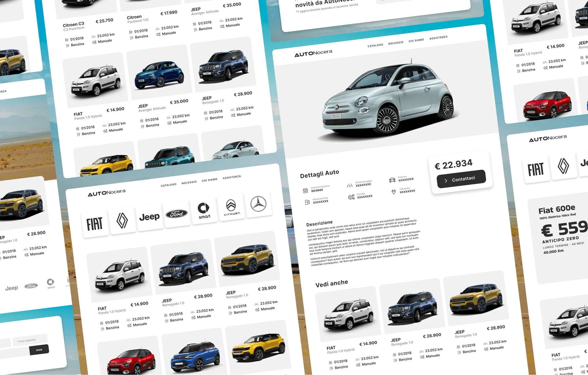Open the smart brand tile with label
588x375 pixels.
204,211
